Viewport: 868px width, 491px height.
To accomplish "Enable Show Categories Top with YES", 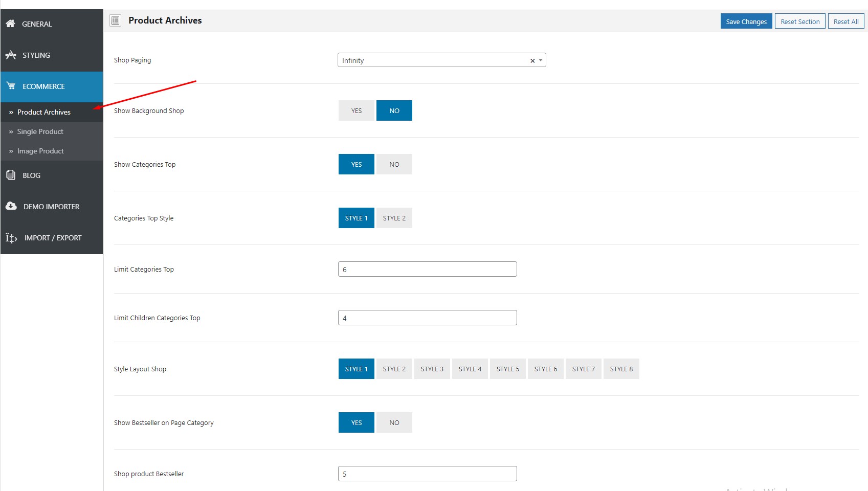I will (357, 164).
